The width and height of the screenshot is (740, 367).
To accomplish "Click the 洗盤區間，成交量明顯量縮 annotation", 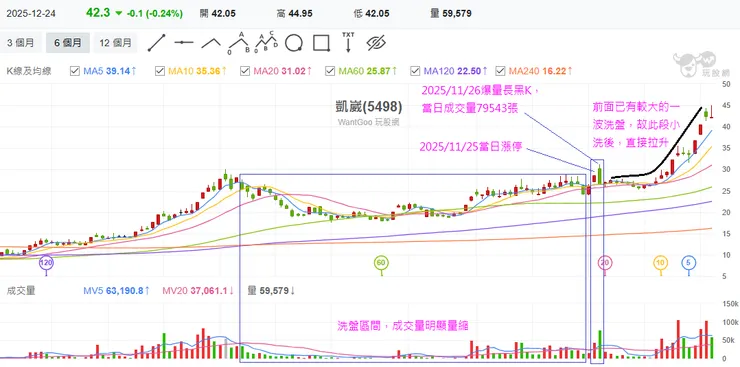I will [x=403, y=325].
